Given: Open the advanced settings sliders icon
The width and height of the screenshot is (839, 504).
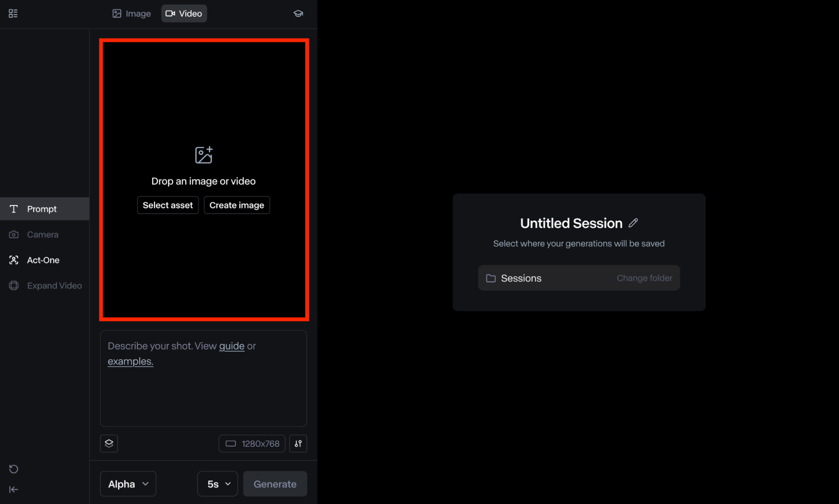Looking at the screenshot, I should click(298, 444).
